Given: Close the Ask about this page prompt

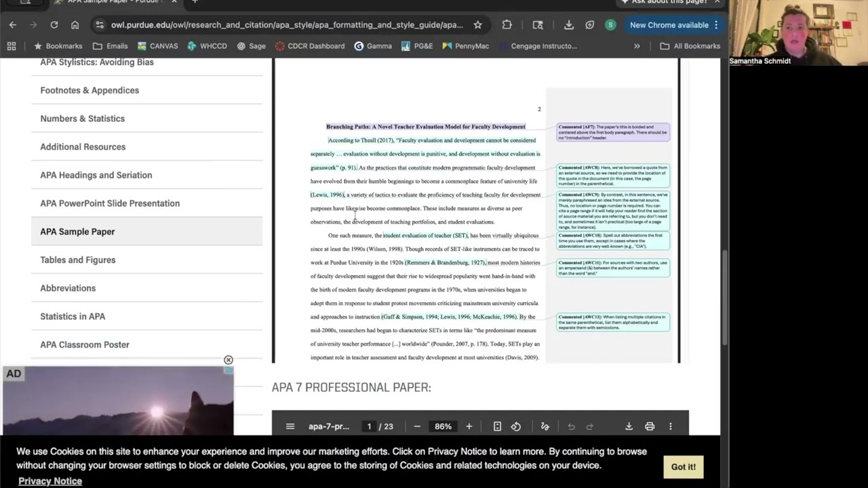Looking at the screenshot, I should tap(716, 2).
